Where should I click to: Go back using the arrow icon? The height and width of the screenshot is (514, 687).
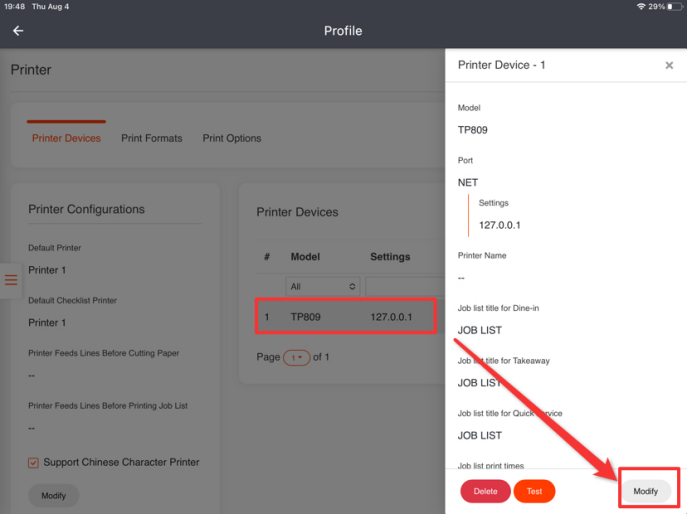18,31
